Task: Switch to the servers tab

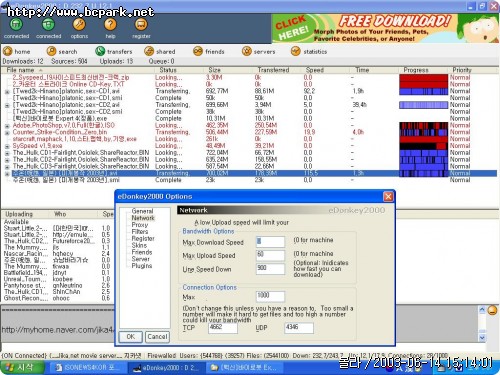Action: tap(259, 51)
